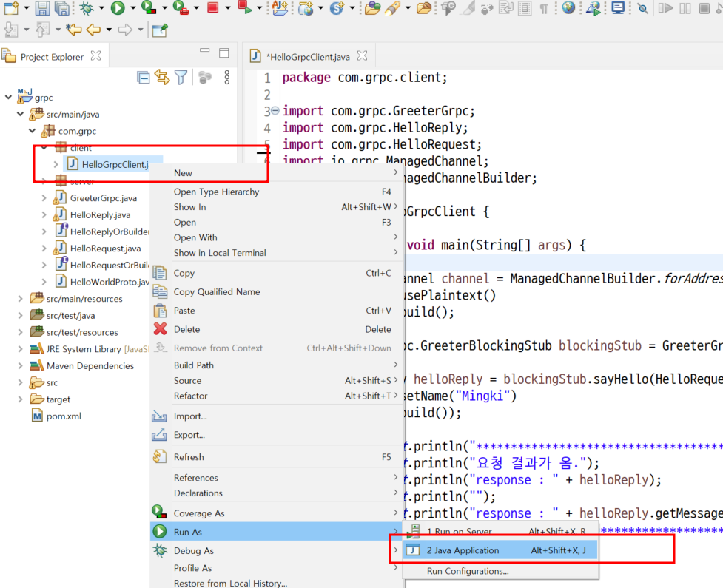Open Run Configurations... entry

tap(468, 571)
